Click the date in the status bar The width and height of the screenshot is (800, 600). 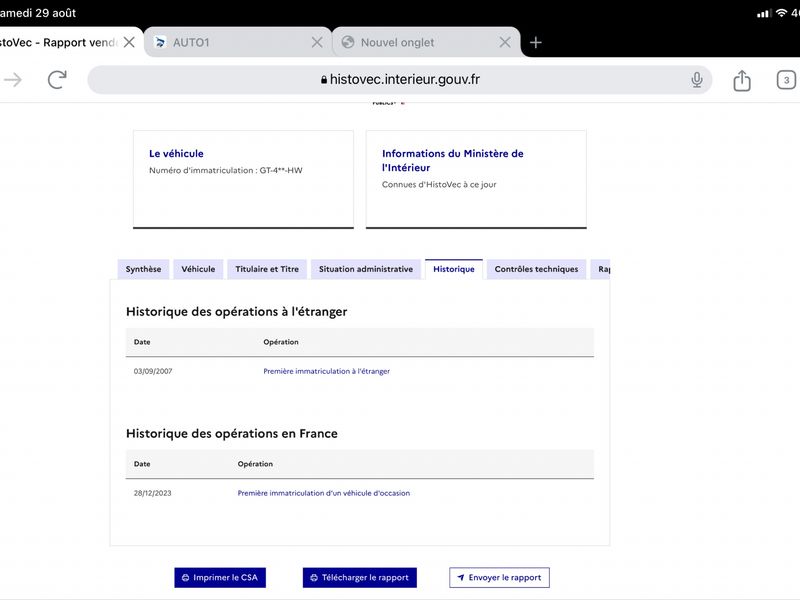coord(38,13)
